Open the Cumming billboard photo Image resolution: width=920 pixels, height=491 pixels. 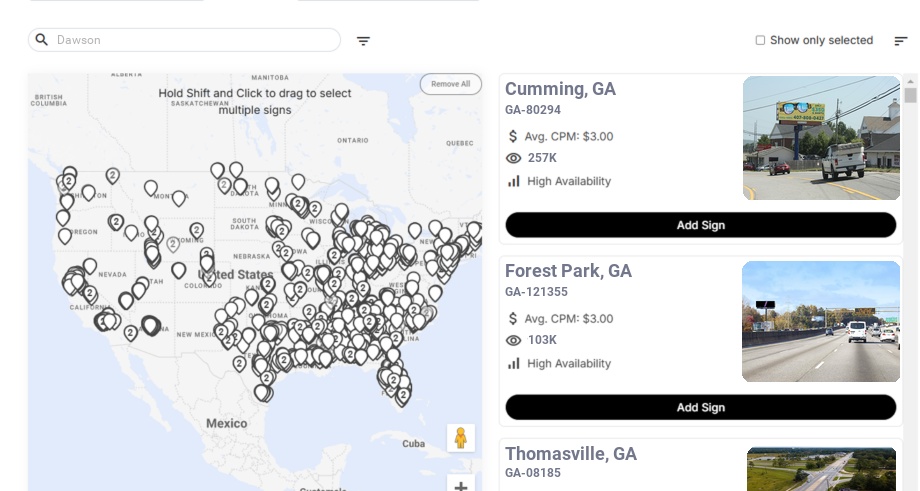click(821, 138)
